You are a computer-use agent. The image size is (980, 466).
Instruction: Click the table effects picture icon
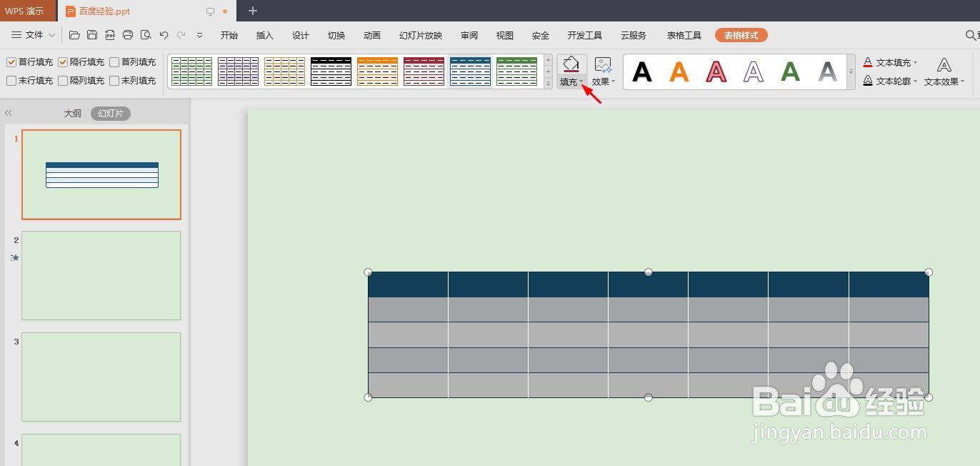(x=603, y=65)
